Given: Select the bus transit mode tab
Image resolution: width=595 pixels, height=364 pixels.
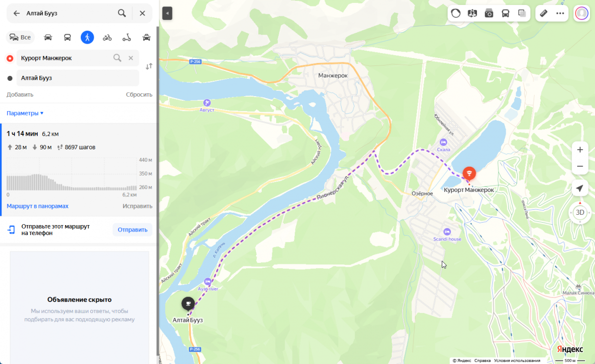Looking at the screenshot, I should [67, 37].
